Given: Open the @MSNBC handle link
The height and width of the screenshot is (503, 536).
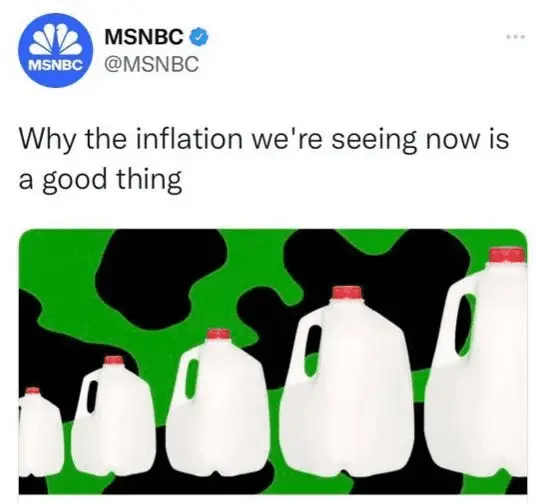Looking at the screenshot, I should 151,64.
